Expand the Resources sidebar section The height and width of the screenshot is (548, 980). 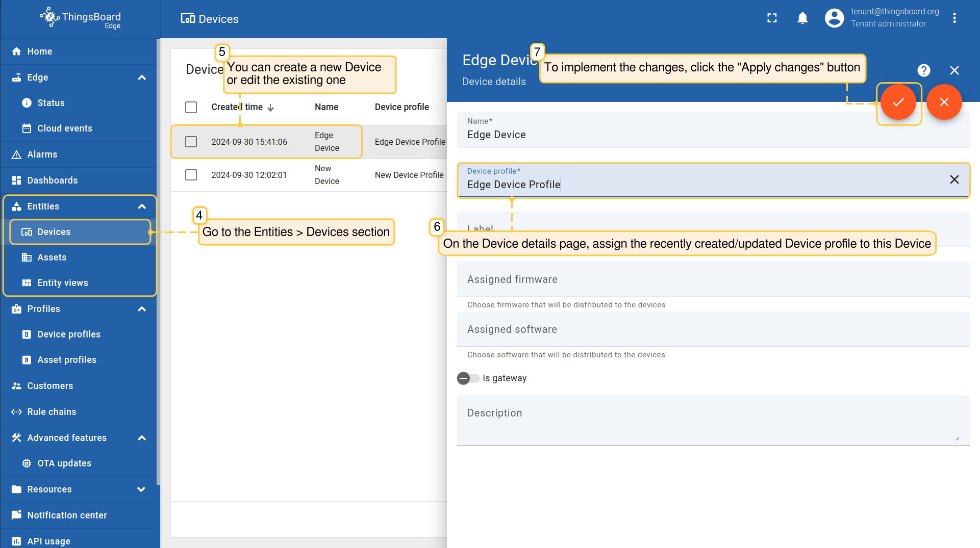(x=142, y=489)
